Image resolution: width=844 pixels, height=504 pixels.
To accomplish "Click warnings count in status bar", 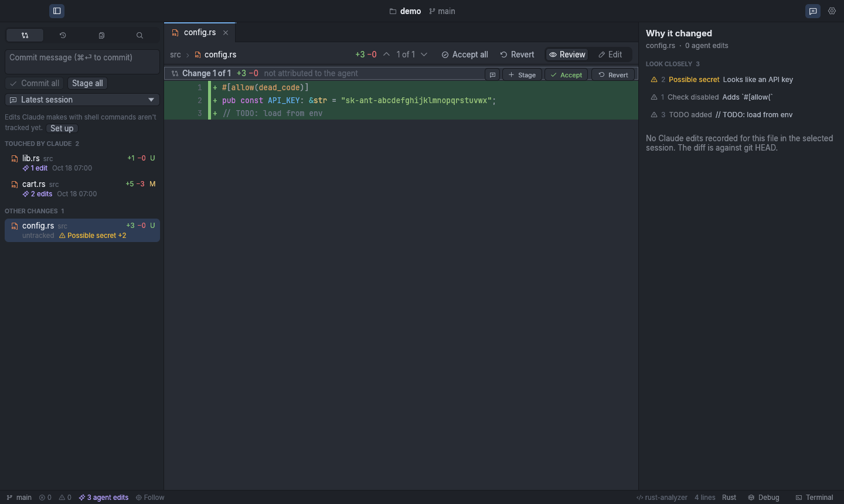I will (65, 498).
